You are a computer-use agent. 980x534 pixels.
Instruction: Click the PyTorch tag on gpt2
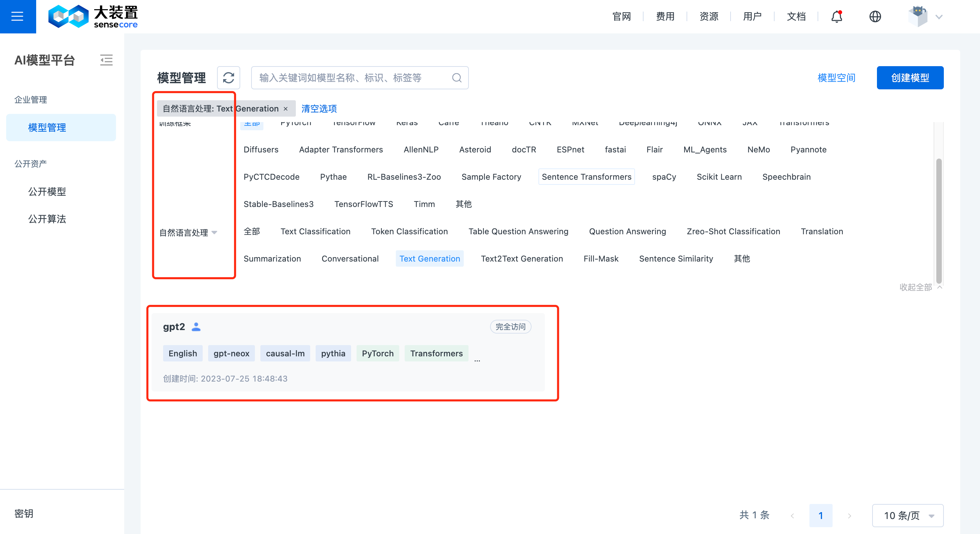pyautogui.click(x=378, y=354)
